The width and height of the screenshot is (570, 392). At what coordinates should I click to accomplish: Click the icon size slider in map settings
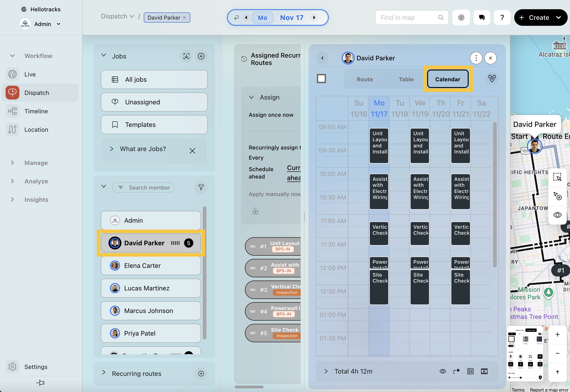[520, 377]
